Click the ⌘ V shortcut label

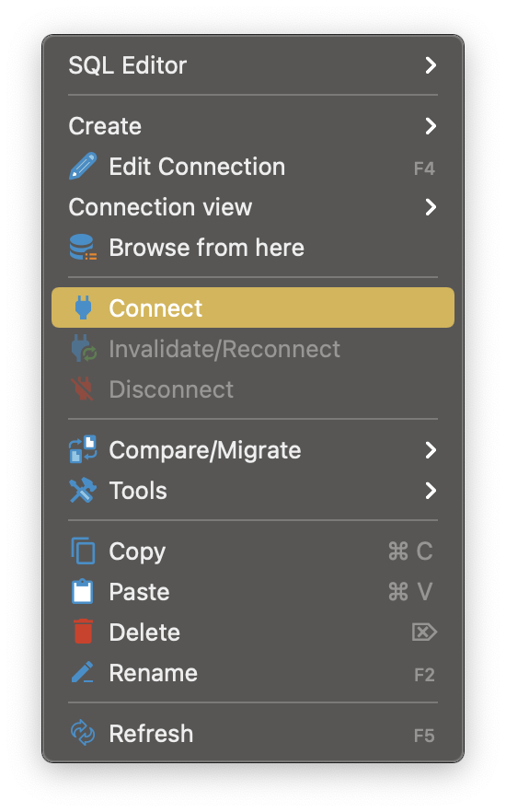[x=410, y=591]
